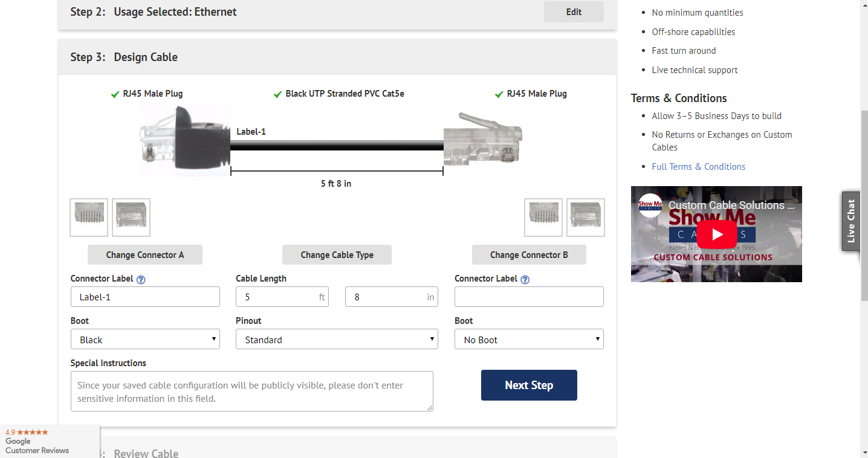Click the Show Me Cables channel logo
The height and width of the screenshot is (458, 868).
click(650, 205)
